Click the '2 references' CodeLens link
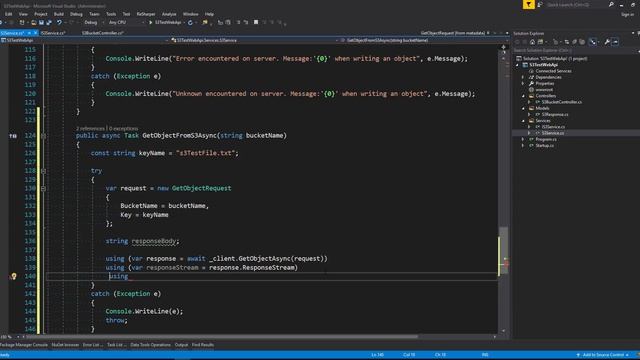Viewport: 640px width, 360px height. pos(90,128)
